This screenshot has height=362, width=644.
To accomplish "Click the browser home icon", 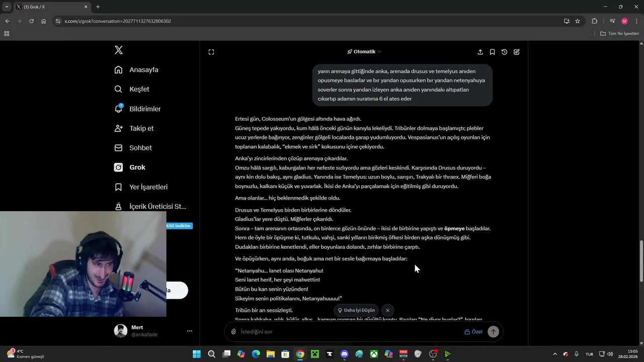I will click(x=43, y=21).
